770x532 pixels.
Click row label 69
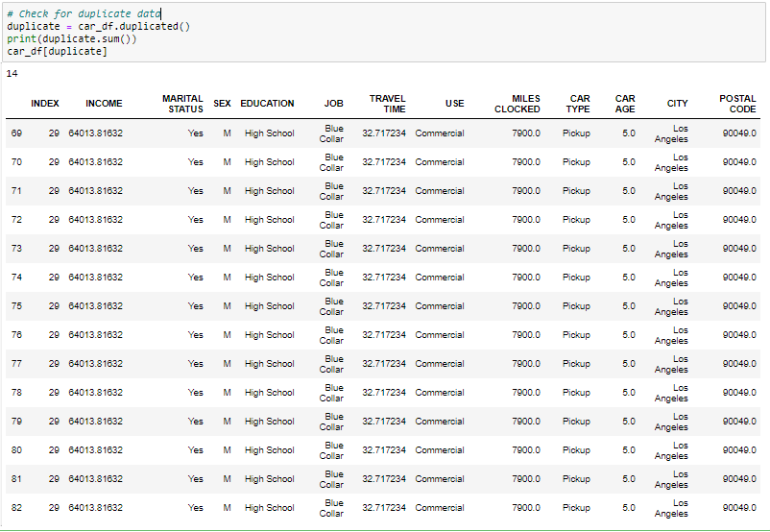click(x=16, y=133)
